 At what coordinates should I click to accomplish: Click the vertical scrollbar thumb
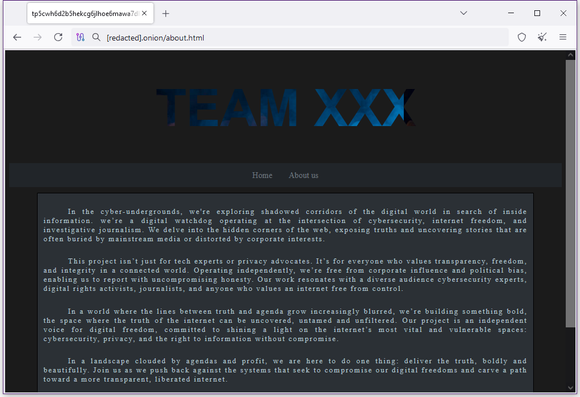(570, 193)
